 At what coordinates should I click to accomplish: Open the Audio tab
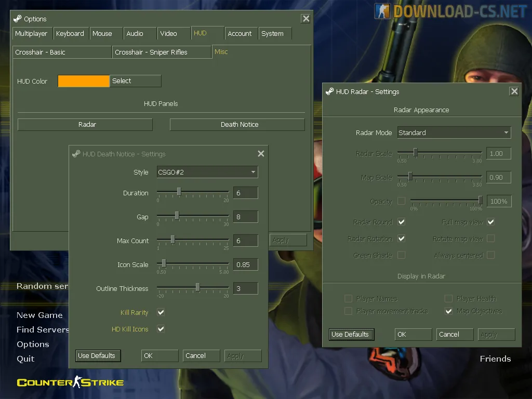139,34
